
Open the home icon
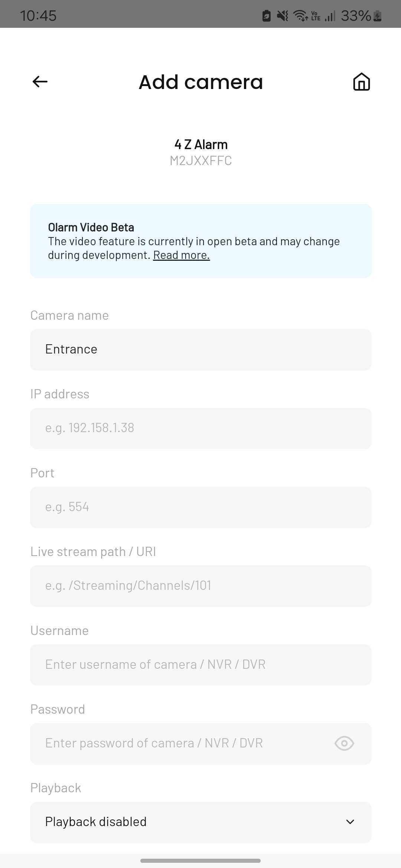pos(361,82)
